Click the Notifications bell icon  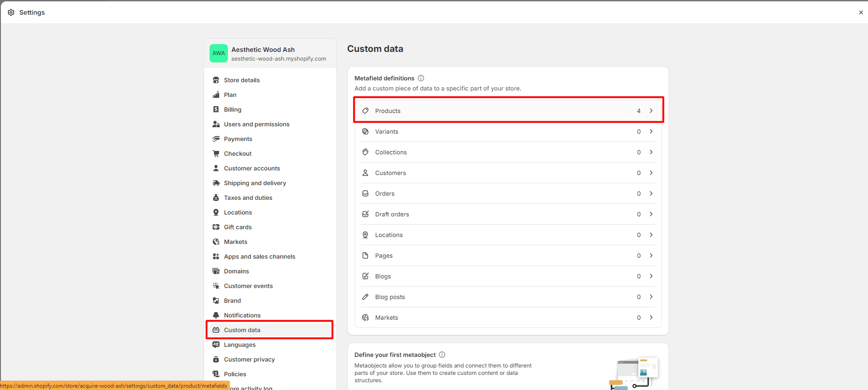point(216,315)
